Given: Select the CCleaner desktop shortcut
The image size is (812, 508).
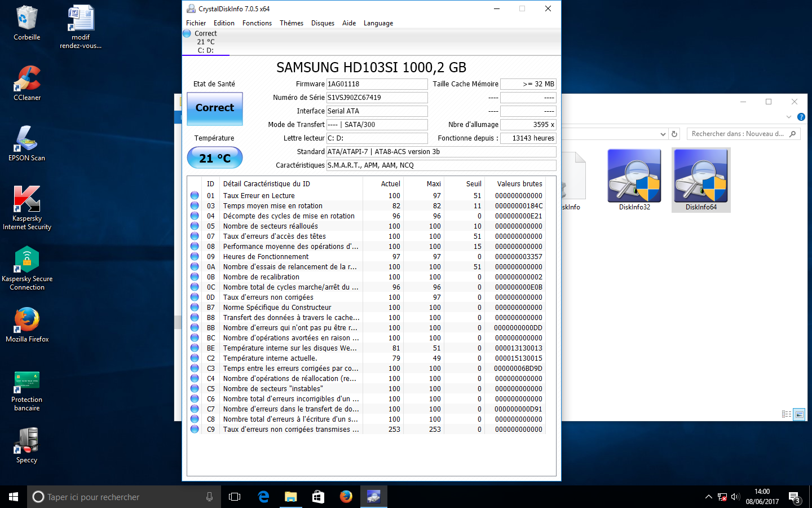Looking at the screenshot, I should tap(27, 83).
